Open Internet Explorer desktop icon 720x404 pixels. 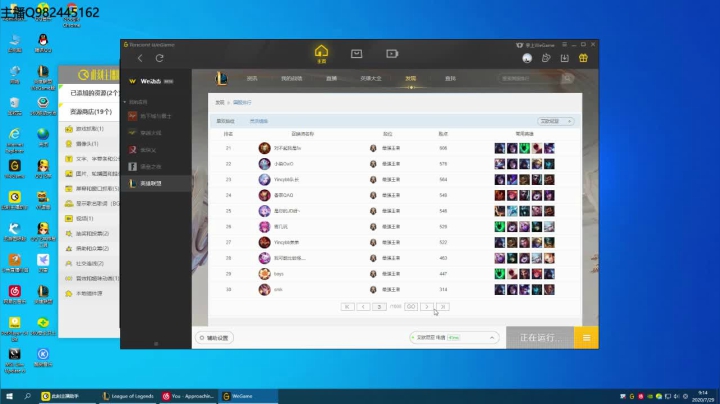pyautogui.click(x=15, y=138)
